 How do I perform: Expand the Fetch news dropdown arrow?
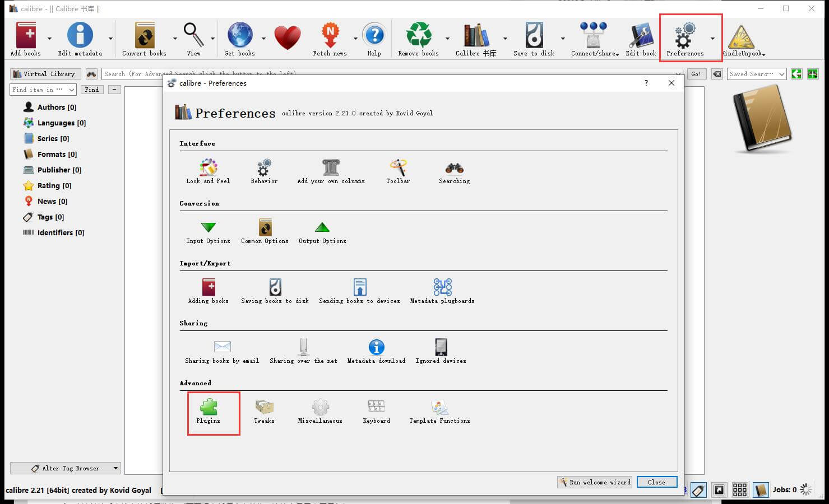tap(355, 39)
